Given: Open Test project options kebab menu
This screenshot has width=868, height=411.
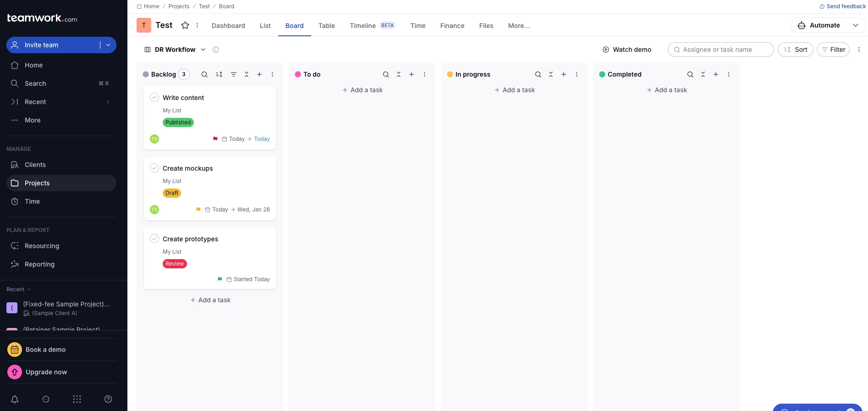Looking at the screenshot, I should coord(197,25).
